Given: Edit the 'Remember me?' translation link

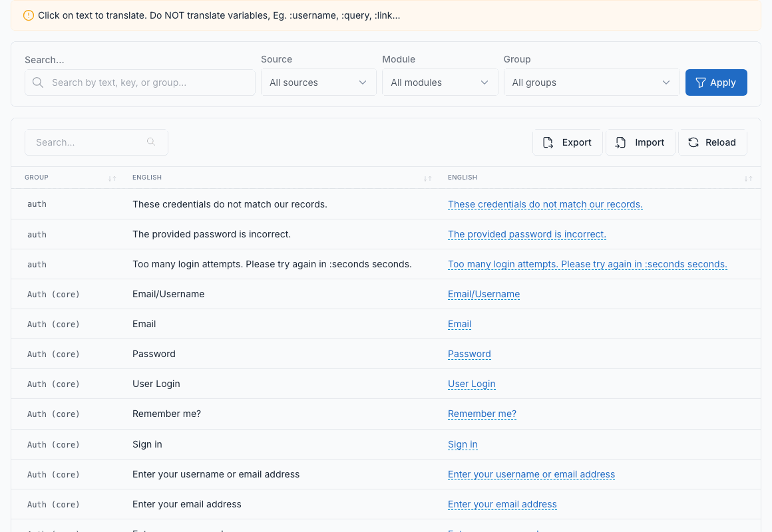Looking at the screenshot, I should point(482,414).
